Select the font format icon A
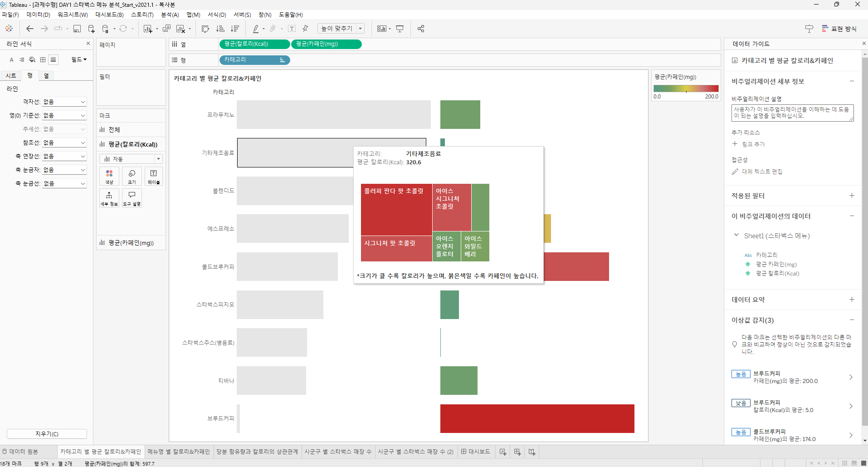The image size is (868, 467). (11, 59)
